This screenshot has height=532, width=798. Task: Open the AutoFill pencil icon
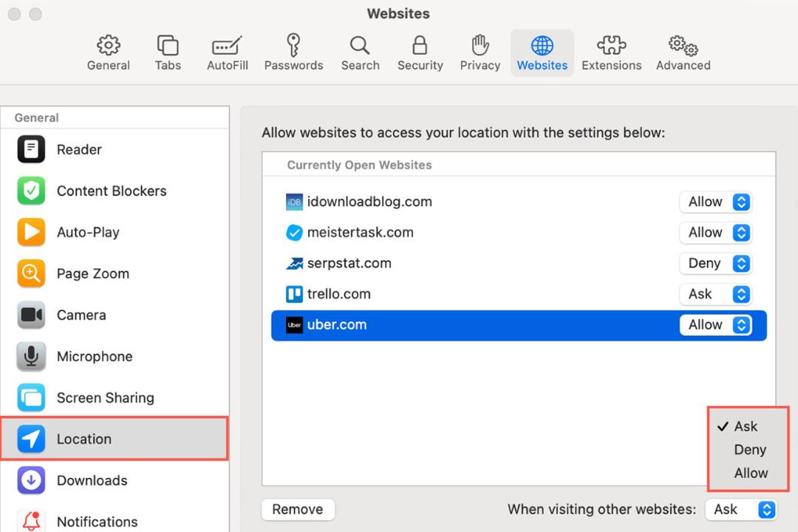pyautogui.click(x=227, y=46)
